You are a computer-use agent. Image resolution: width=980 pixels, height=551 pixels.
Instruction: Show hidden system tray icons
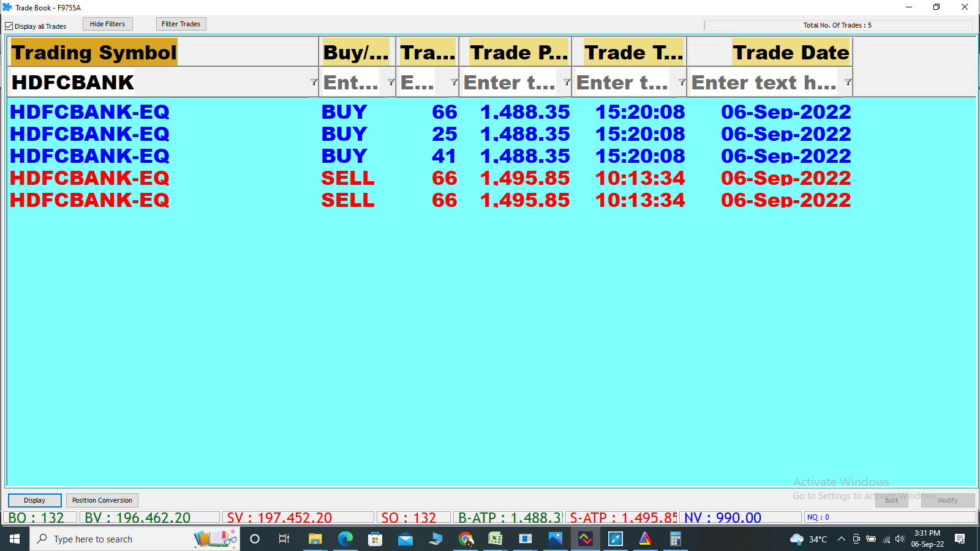pos(842,539)
